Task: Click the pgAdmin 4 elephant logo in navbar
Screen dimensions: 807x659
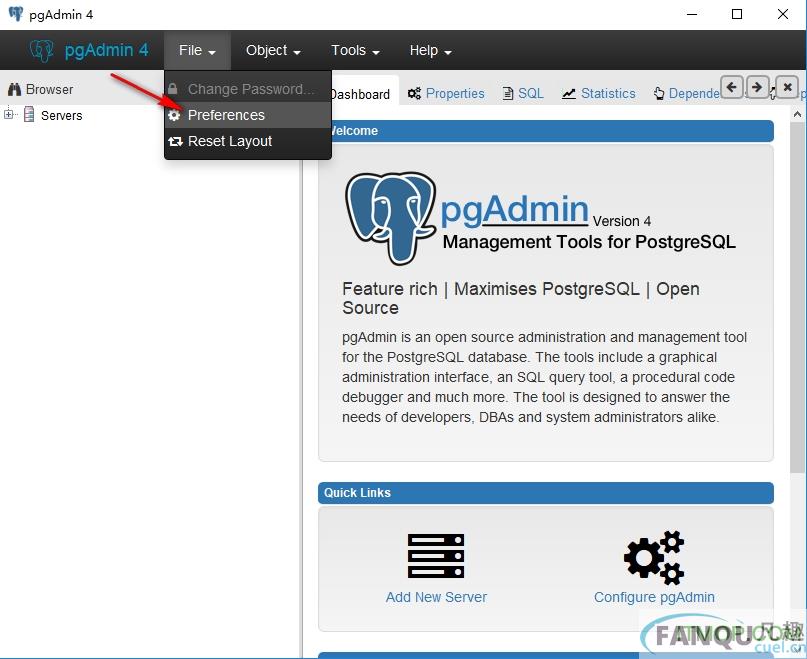Action: coord(41,50)
